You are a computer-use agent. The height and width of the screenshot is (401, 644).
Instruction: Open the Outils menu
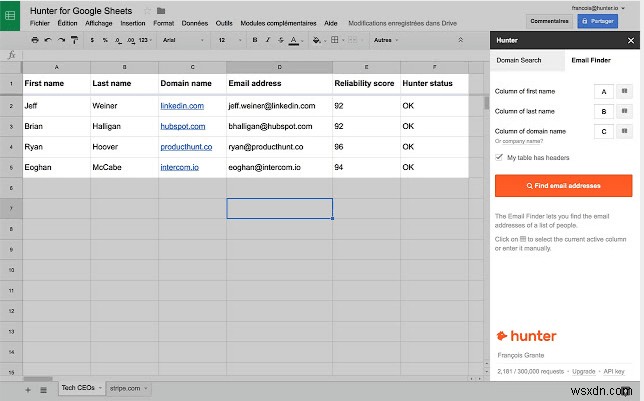click(x=224, y=23)
